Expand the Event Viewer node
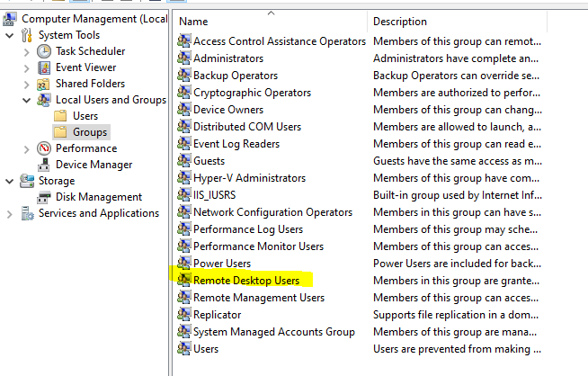 [26, 68]
